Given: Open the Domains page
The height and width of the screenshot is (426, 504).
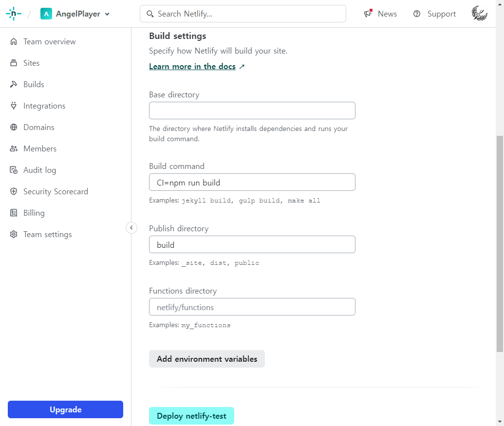Looking at the screenshot, I should point(39,127).
